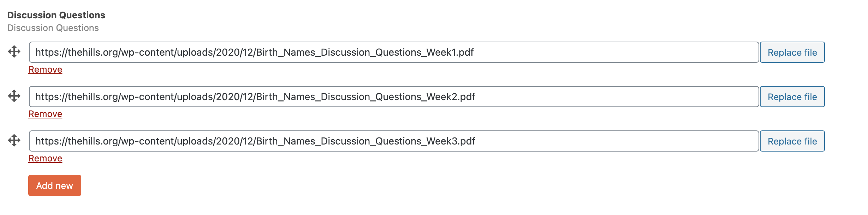Replace file for the Week2 PDF
The height and width of the screenshot is (215, 868).
click(792, 97)
